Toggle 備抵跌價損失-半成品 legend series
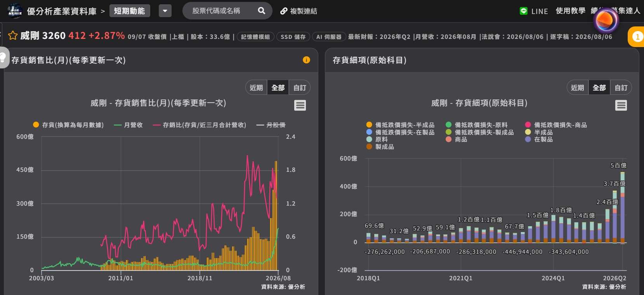This screenshot has height=295, width=644. (x=401, y=125)
